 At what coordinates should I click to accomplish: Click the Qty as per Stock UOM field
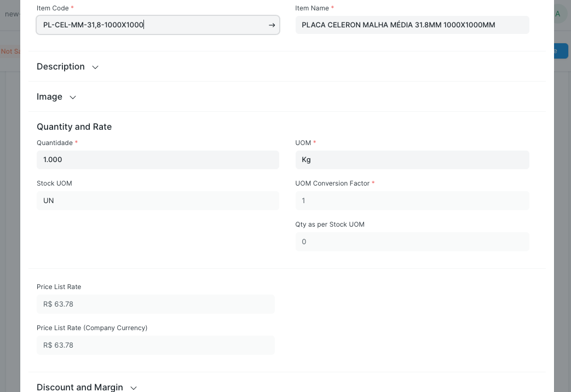coord(412,241)
